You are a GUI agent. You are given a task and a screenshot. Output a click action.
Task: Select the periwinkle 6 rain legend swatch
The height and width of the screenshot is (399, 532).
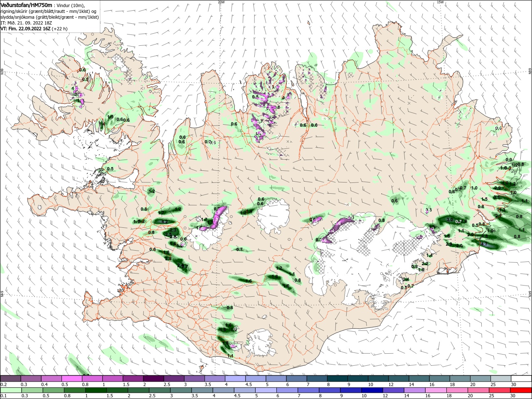click(287, 390)
